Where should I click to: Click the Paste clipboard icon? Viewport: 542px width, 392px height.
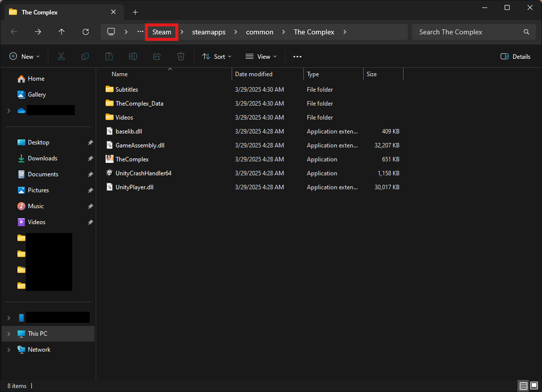(x=109, y=56)
